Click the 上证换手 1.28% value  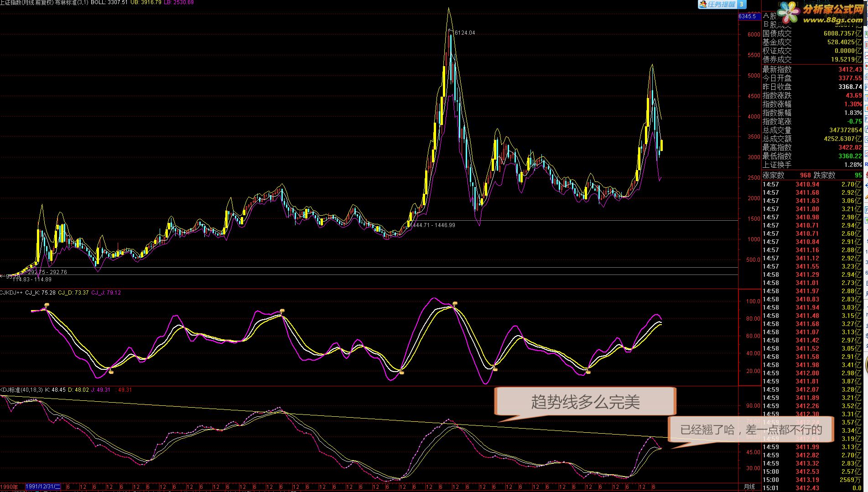coord(852,165)
